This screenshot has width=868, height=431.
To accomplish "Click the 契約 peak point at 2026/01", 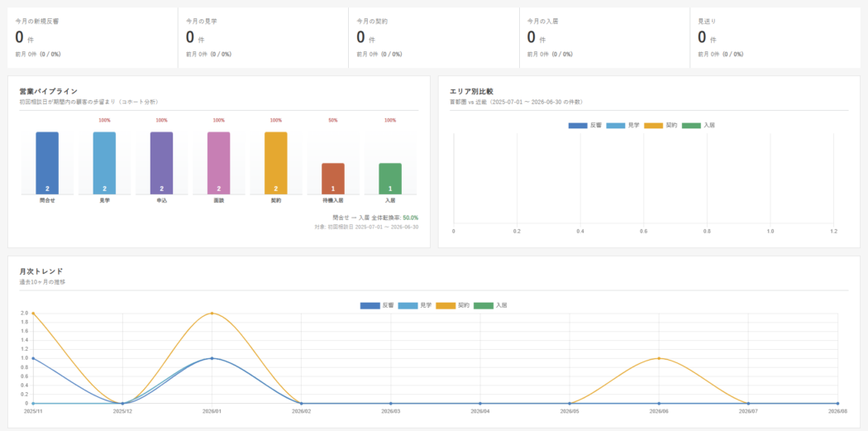I will coord(212,313).
